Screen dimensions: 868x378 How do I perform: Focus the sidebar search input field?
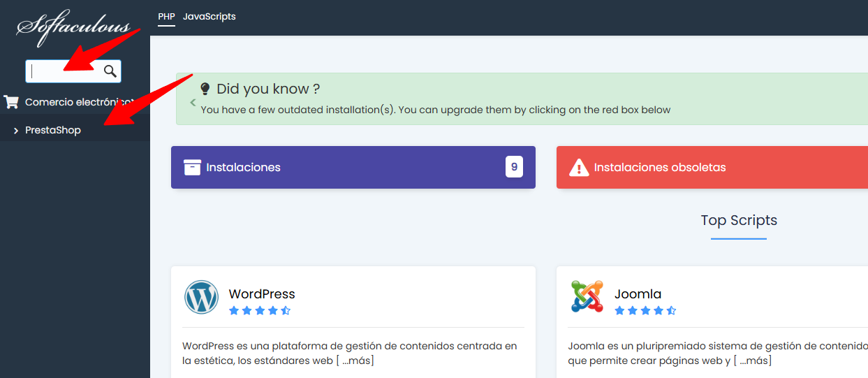click(x=64, y=71)
